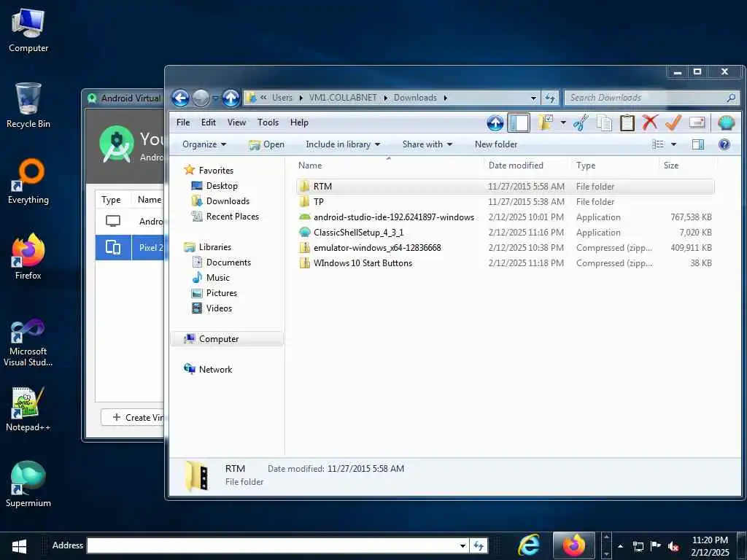
Task: Open the Help menu
Action: pos(300,122)
